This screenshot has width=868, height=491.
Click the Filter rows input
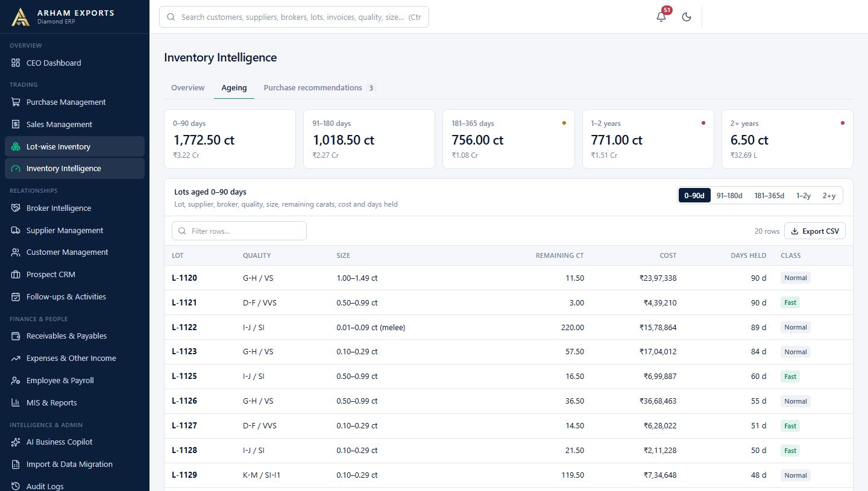coord(239,231)
